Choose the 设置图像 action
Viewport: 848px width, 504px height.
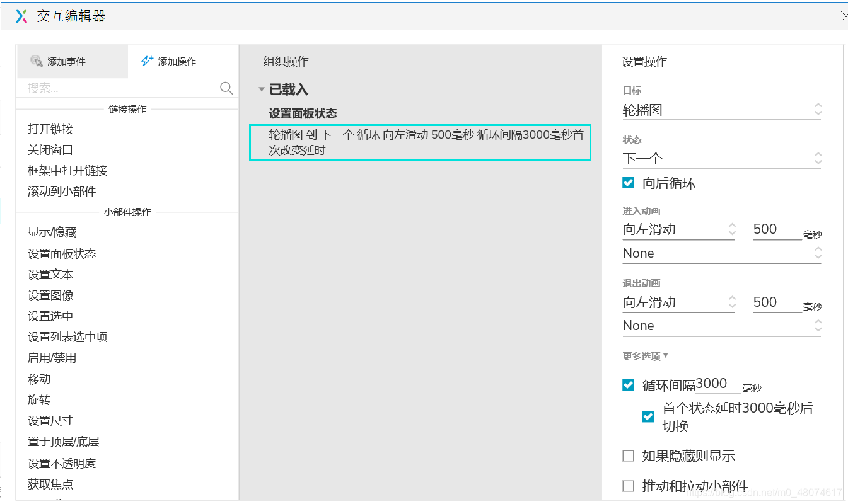50,295
